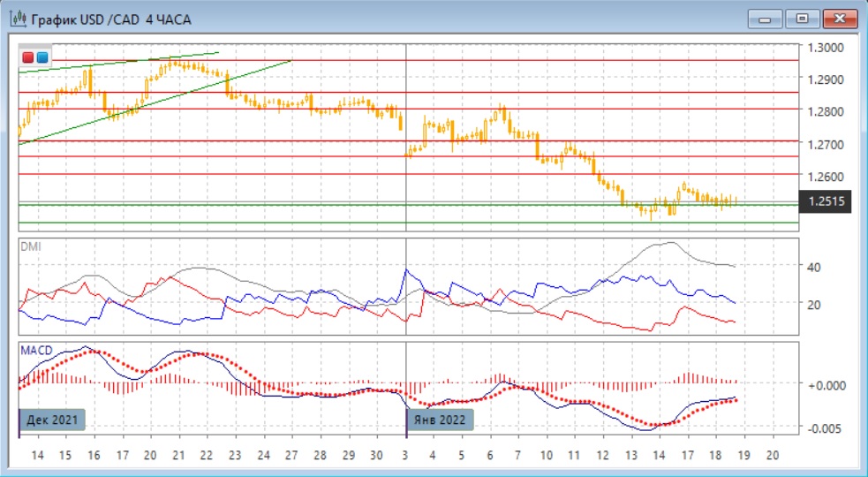This screenshot has width=868, height=477.
Task: Click the 1.2600 price axis label
Action: click(827, 176)
